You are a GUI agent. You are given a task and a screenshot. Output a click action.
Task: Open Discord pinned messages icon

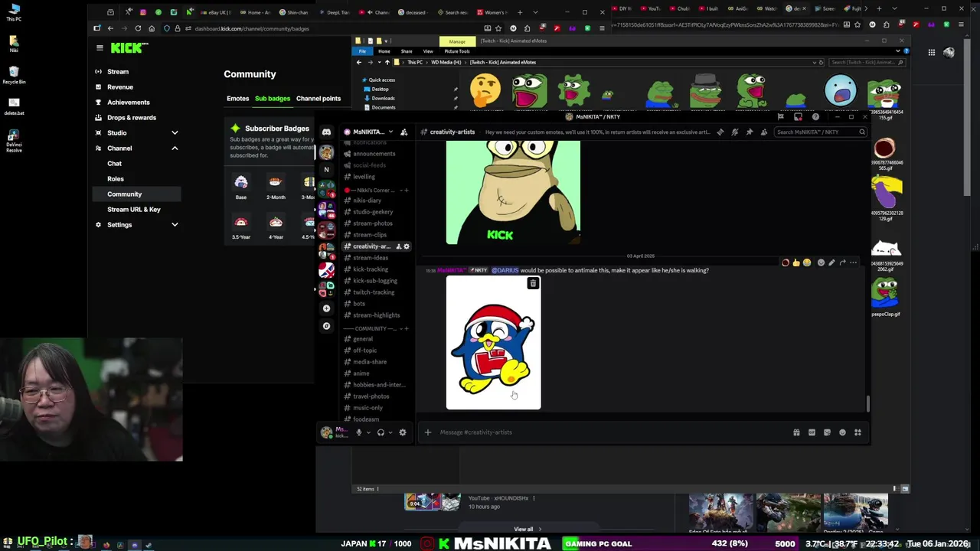coord(749,132)
